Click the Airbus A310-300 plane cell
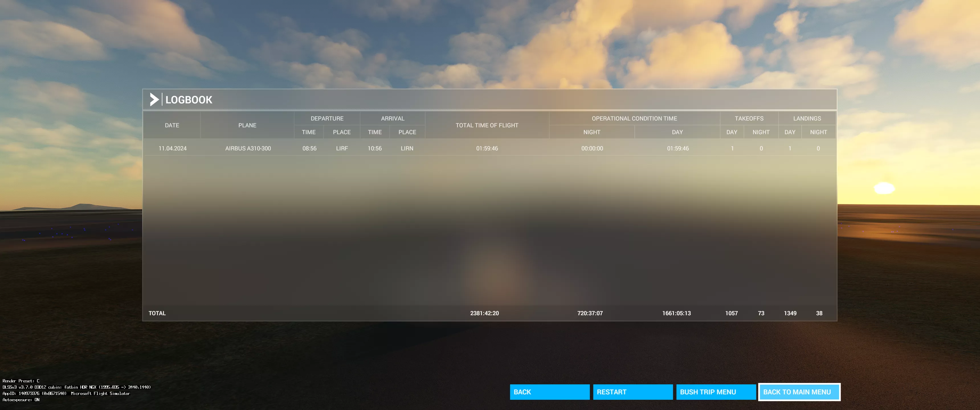 point(248,148)
